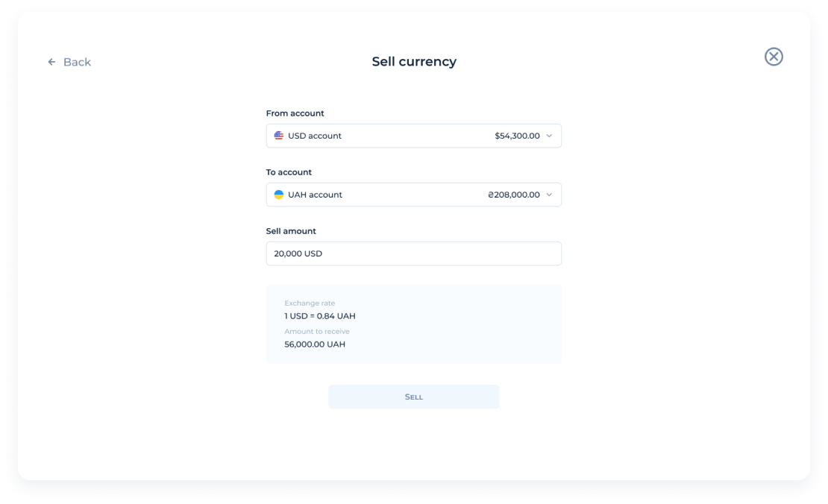Click the Amount to receive label

point(317,331)
